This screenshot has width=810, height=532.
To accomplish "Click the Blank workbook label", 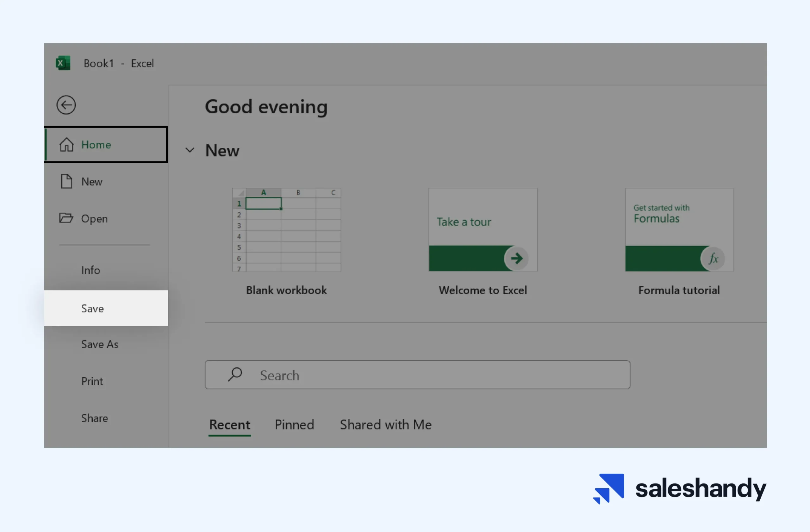I will click(287, 290).
